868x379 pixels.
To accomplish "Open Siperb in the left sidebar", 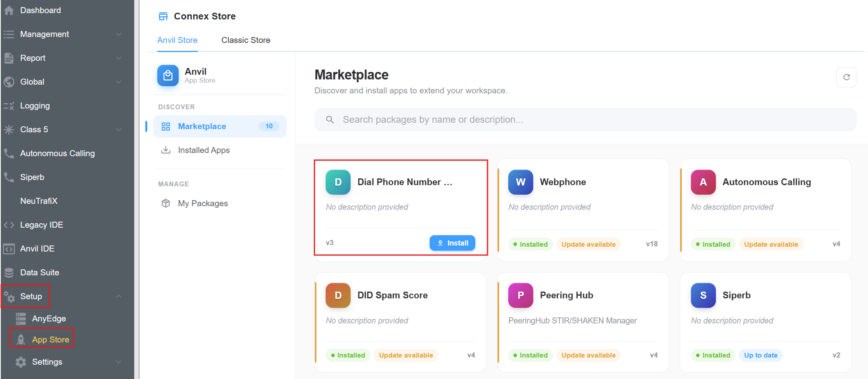I will point(32,177).
